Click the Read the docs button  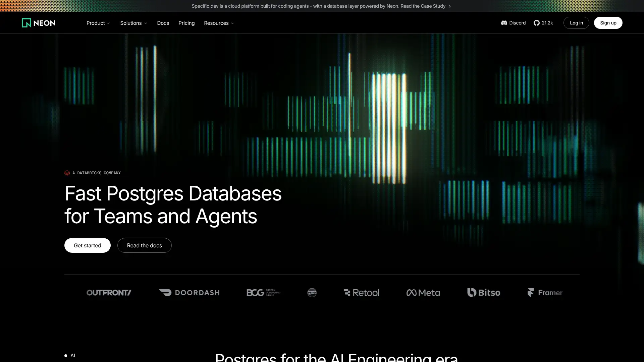[145, 245]
